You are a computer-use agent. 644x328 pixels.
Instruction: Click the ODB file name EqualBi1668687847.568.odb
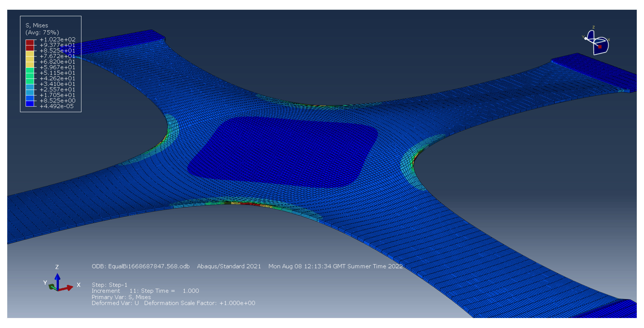pos(149,266)
